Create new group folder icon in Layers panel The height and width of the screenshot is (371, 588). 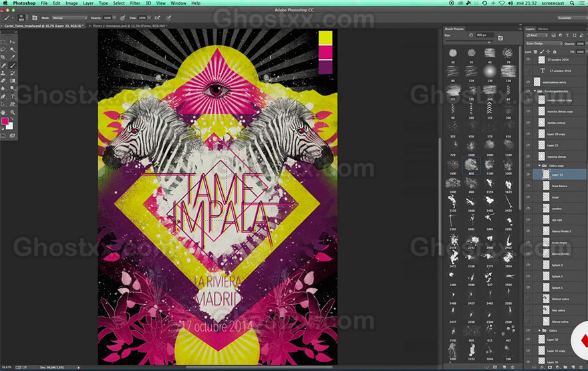pyautogui.click(x=565, y=367)
